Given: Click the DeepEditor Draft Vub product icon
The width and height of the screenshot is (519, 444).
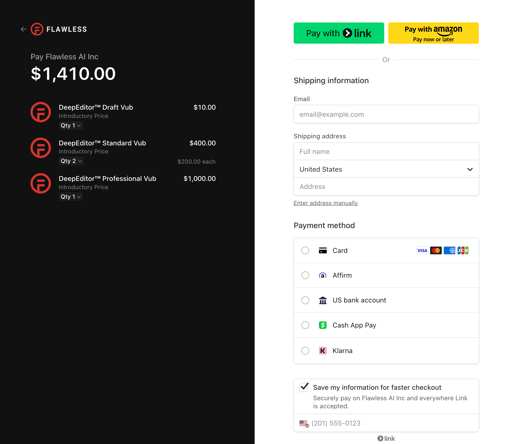Looking at the screenshot, I should (x=41, y=112).
